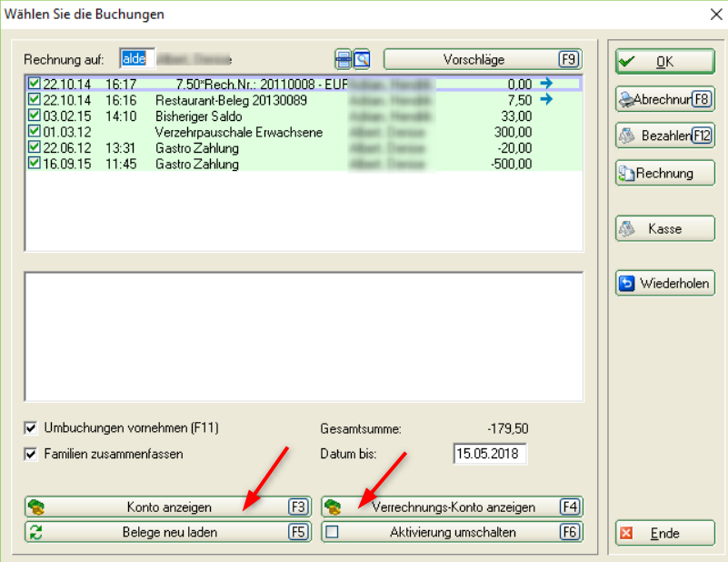Toggle Umbuchungen vornehmen checkbox
This screenshot has height=562, width=728.
(32, 427)
